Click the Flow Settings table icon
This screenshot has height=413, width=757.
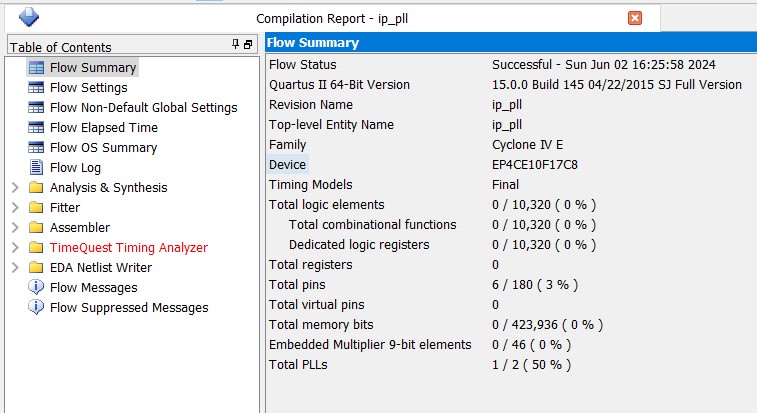[x=37, y=88]
